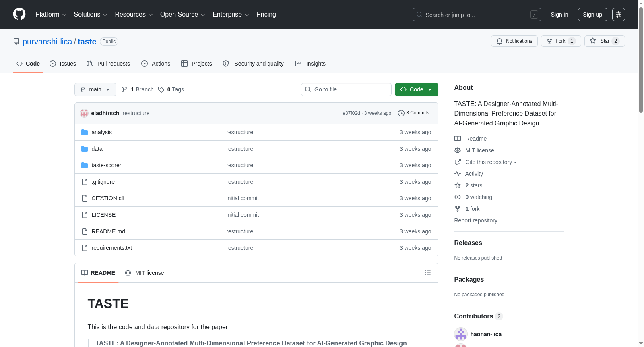644x347 pixels.
Task: Click the Go to file search box
Action: tap(346, 89)
